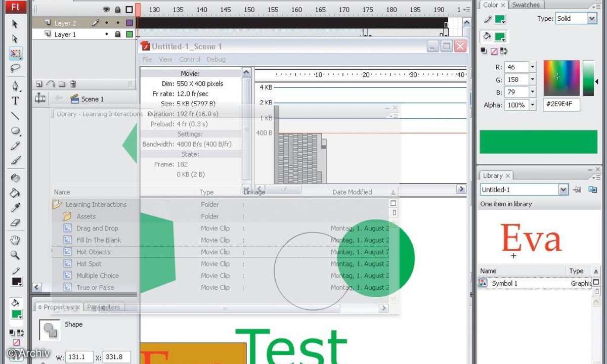607x364 pixels.
Task: Select the Ink Bottle tool
Action: (15, 177)
